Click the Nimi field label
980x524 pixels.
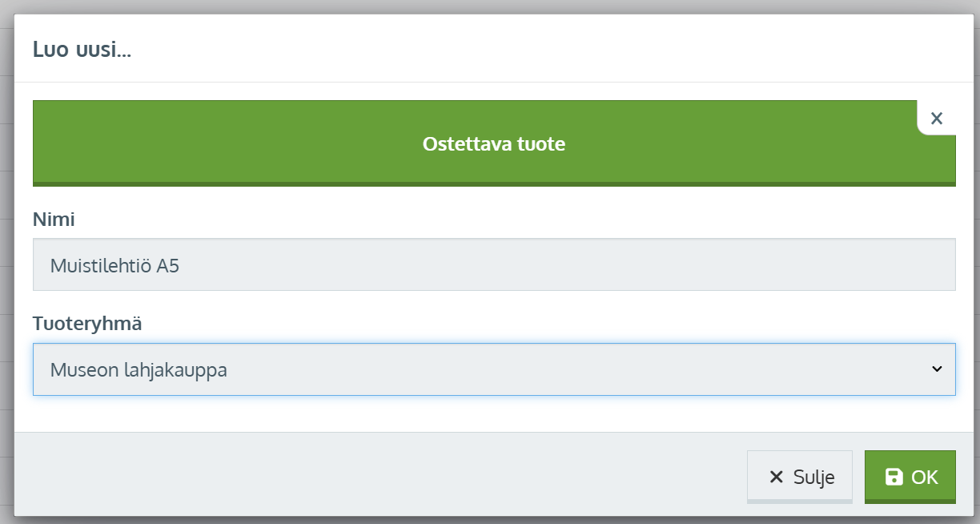(x=54, y=220)
